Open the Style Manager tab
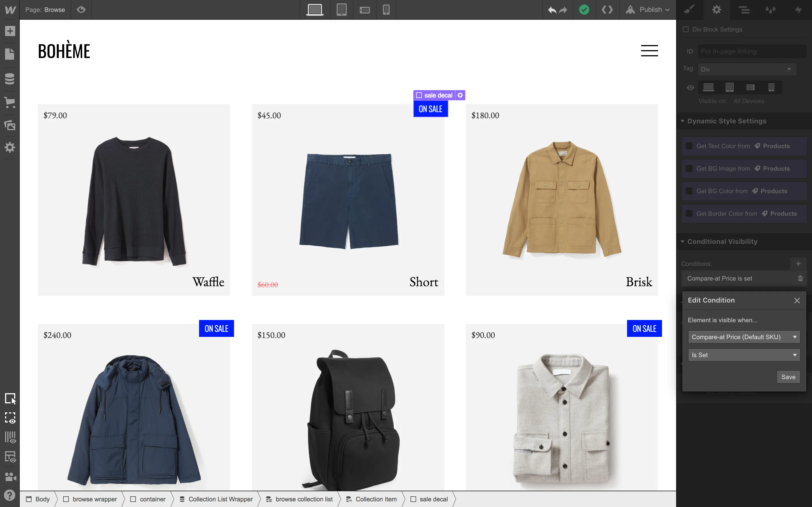Screen dimensions: 812x507 [770, 10]
